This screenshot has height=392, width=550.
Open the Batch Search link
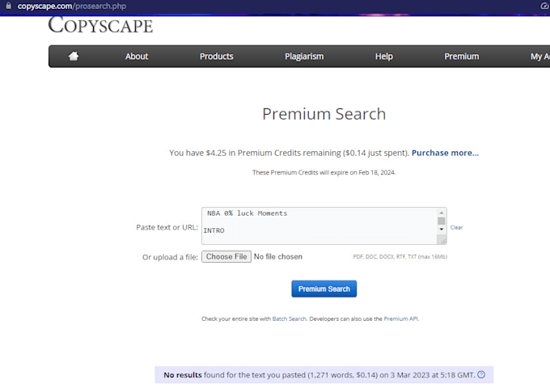(x=290, y=318)
